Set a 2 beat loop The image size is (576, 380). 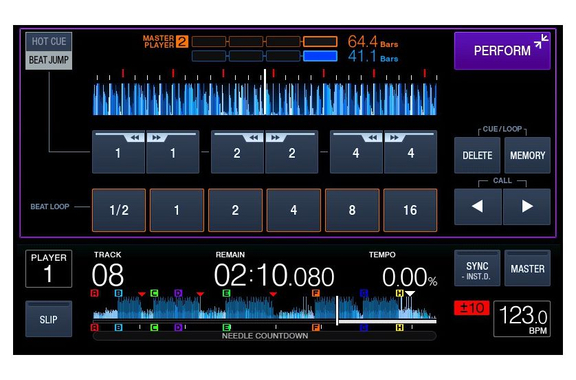[235, 210]
